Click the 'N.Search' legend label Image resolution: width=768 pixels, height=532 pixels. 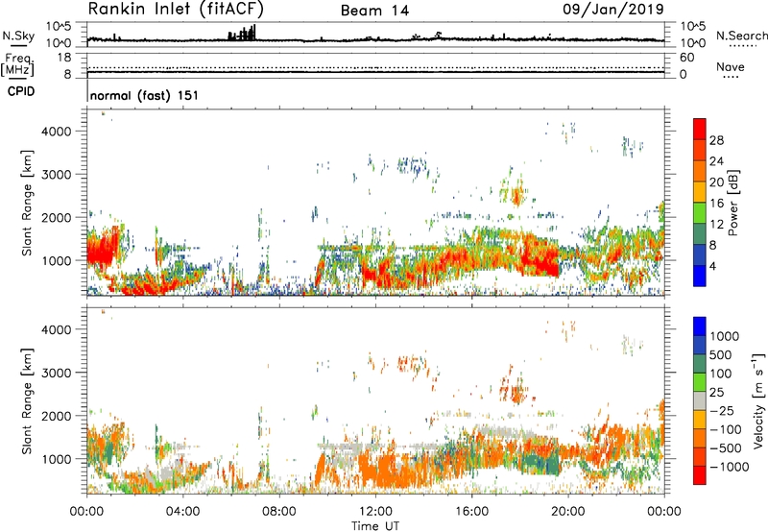[x=741, y=36]
